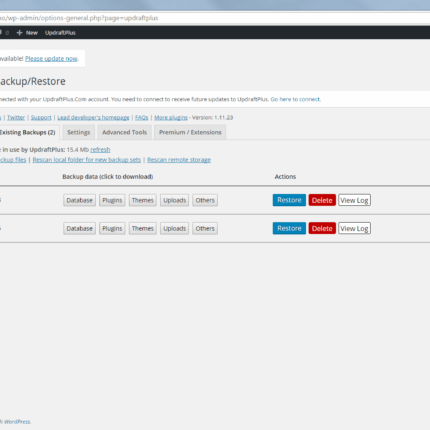The image size is (430, 430).
Task: Open UpdraftPlus admin bar menu
Action: tap(60, 33)
